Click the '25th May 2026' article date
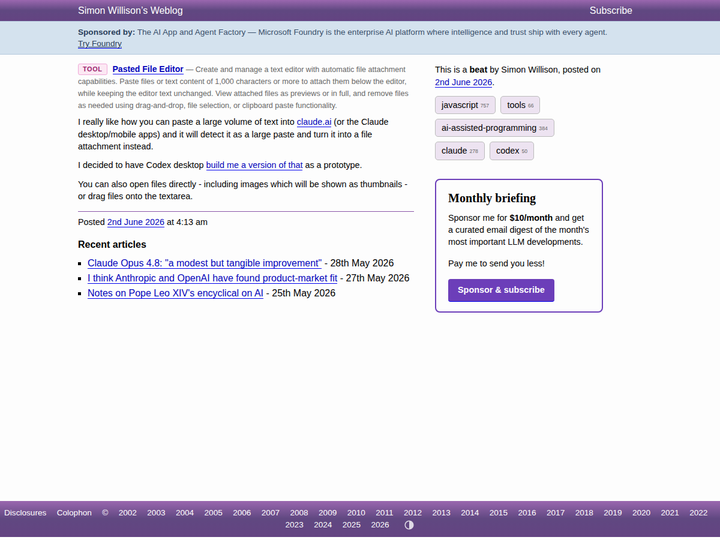 [x=304, y=293]
